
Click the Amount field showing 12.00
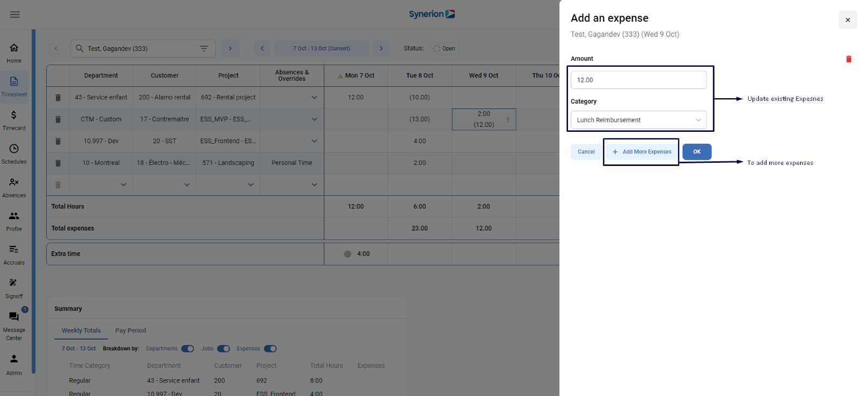639,80
